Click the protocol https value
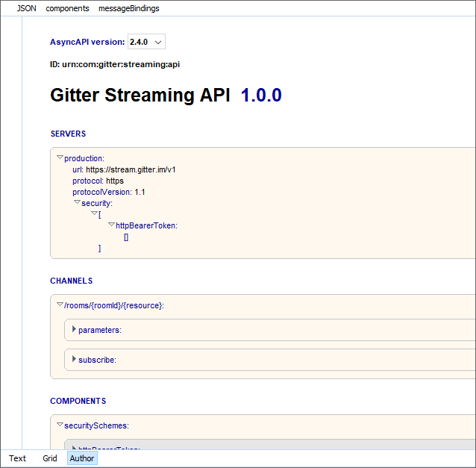This screenshot has height=468, width=476. pos(115,181)
